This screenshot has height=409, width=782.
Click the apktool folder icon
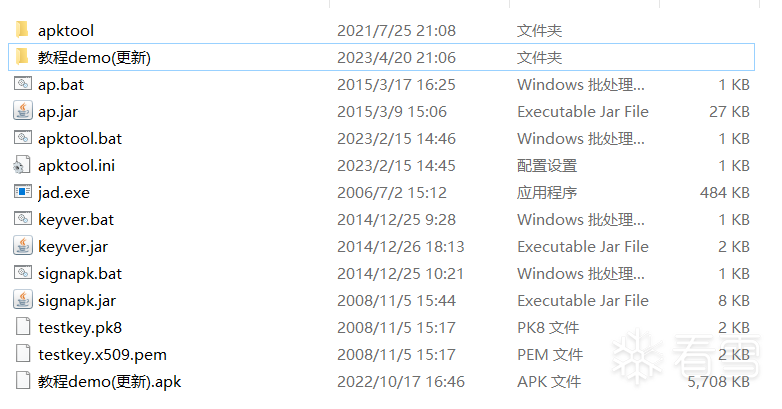click(x=22, y=31)
